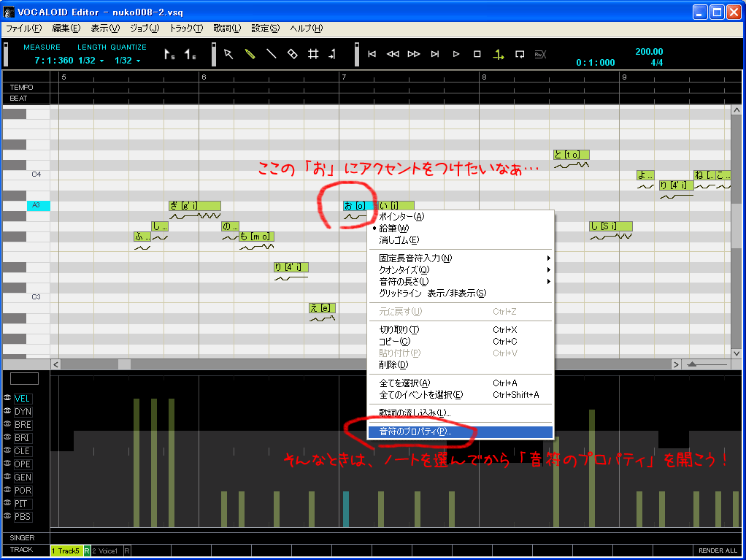Select the と [t o] note
Viewport: 746px width, 560px height.
(x=572, y=155)
